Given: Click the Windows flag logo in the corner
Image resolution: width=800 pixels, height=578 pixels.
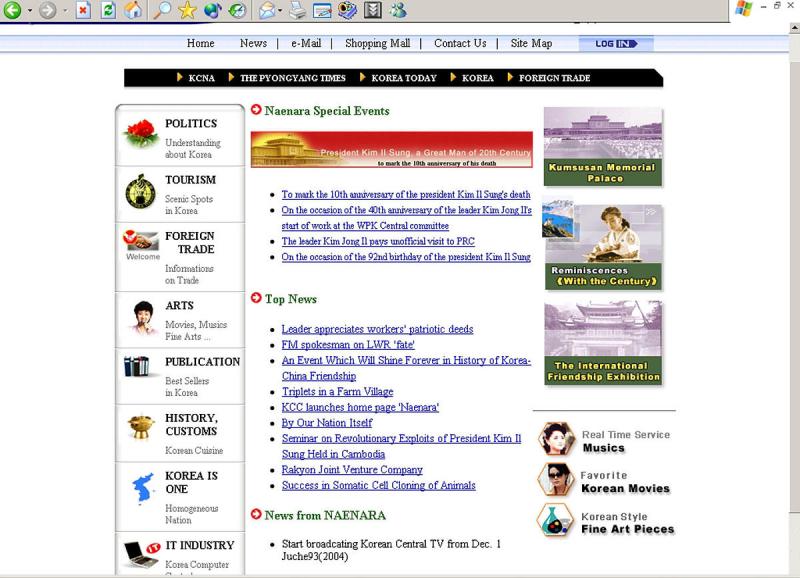Looking at the screenshot, I should [744, 8].
